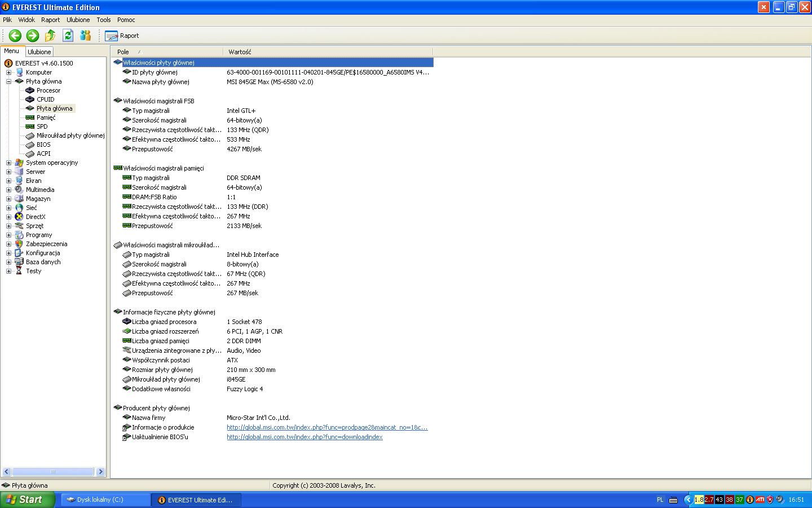Click the sidebar horizontal scrollbar thumb
The image size is (812, 508).
[53, 471]
